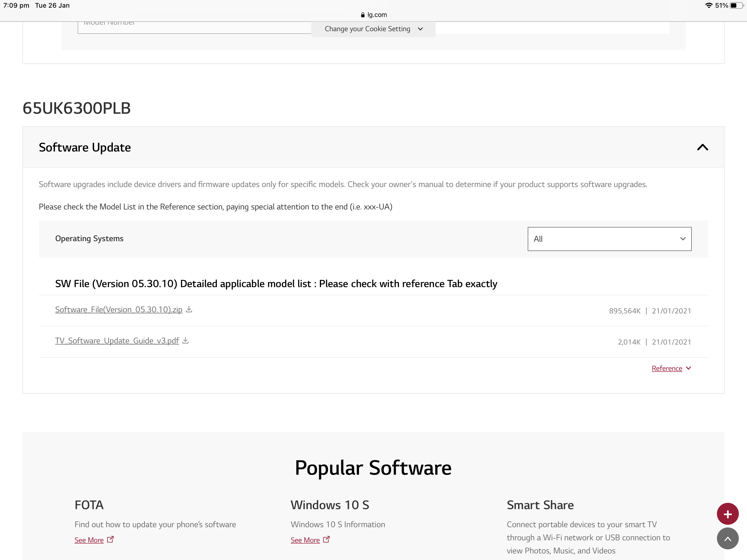Click the 21/01/2021 date on the zip row
The image size is (747, 560).
pos(671,311)
